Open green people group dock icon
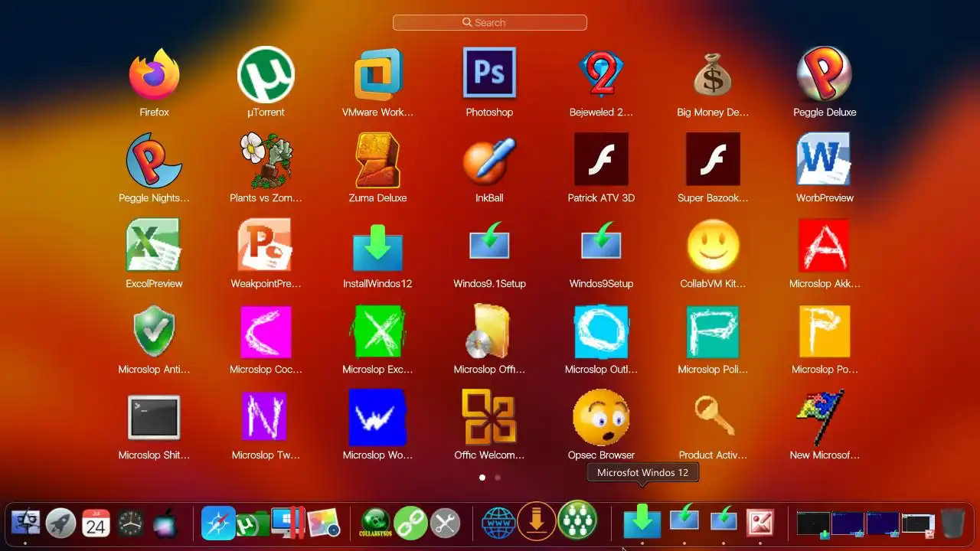Viewport: 980px width, 551px height. coord(577,520)
